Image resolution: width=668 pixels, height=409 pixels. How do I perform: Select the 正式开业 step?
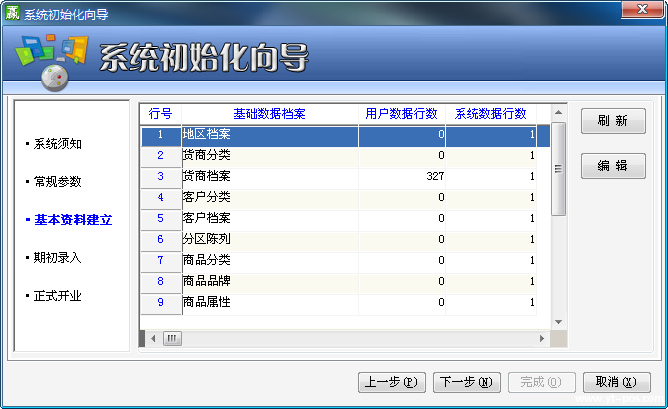(58, 296)
